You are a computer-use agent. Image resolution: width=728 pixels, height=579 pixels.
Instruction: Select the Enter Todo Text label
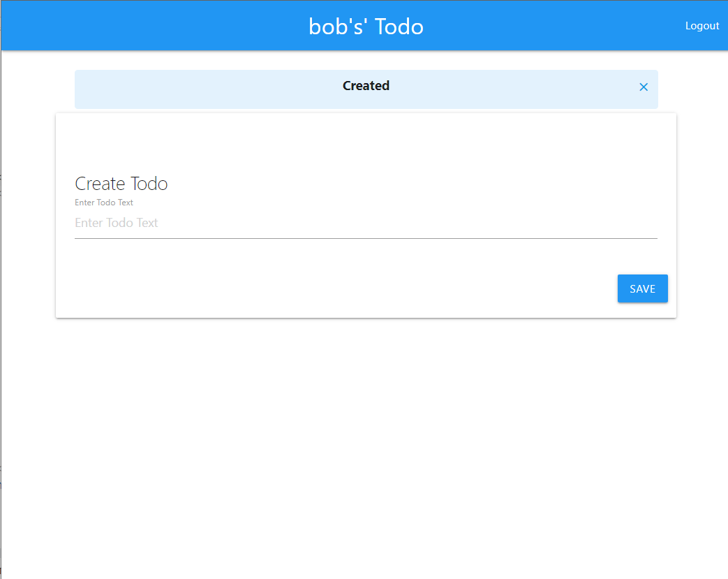pyautogui.click(x=103, y=202)
